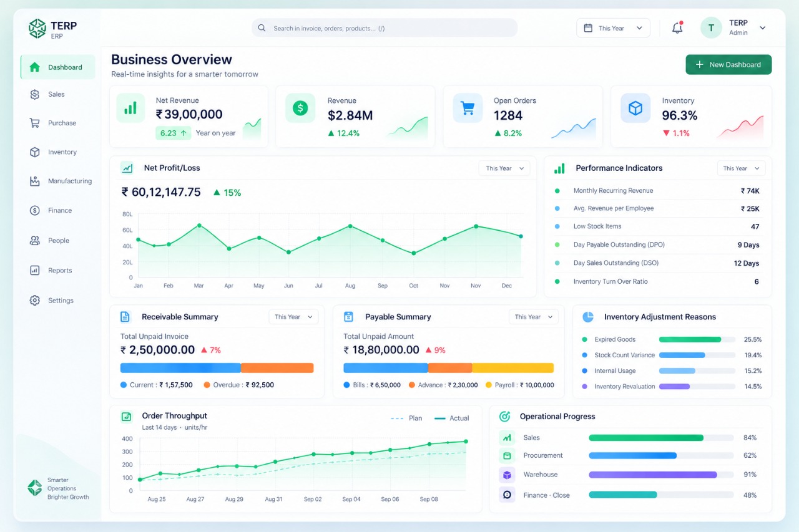The height and width of the screenshot is (532, 799).
Task: Click the search magnifier icon
Action: [x=262, y=28]
